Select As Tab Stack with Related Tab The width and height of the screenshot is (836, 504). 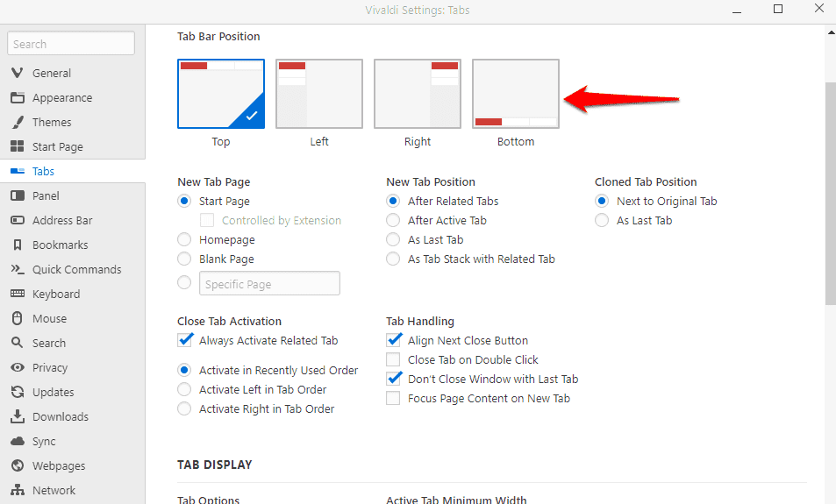point(393,259)
